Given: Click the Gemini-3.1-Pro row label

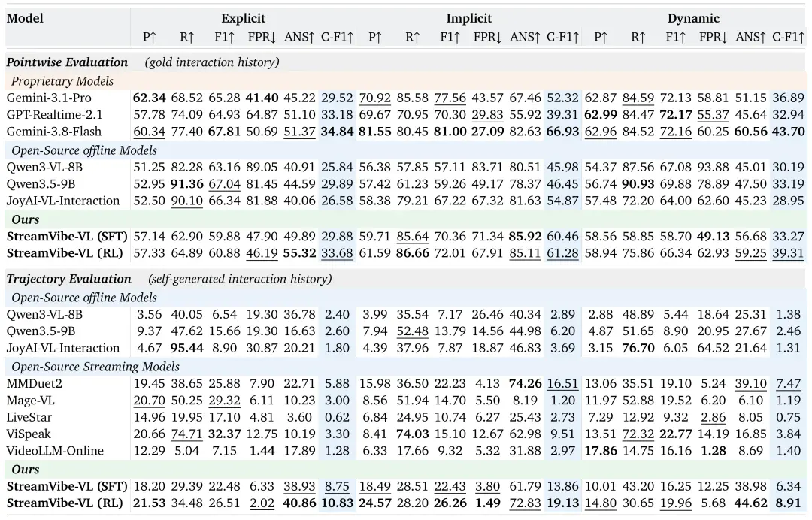Looking at the screenshot, I should click(49, 98).
